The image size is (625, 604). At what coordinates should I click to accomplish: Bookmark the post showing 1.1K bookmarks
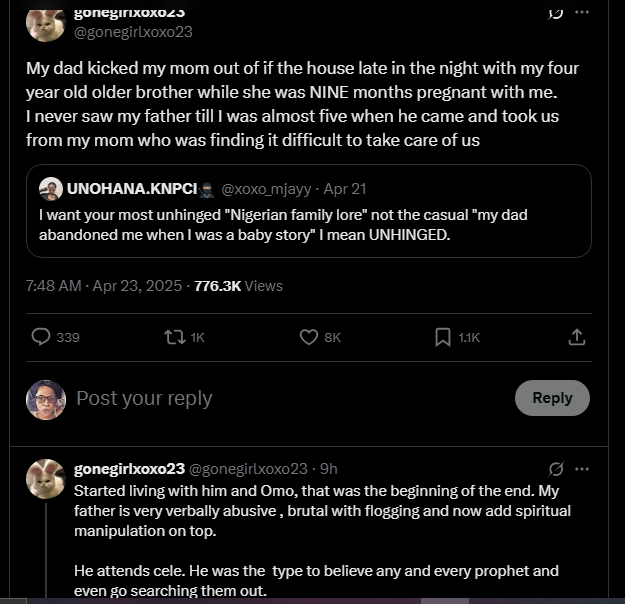(443, 338)
